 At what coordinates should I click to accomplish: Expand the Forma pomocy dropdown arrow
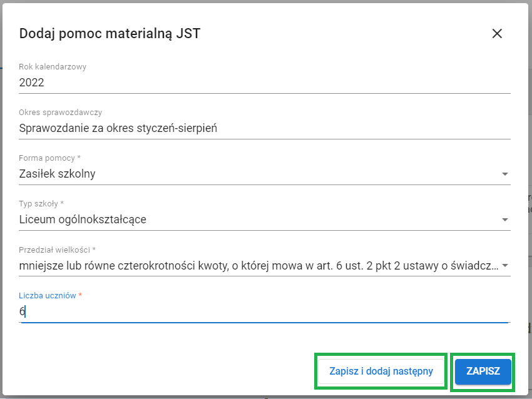(504, 174)
